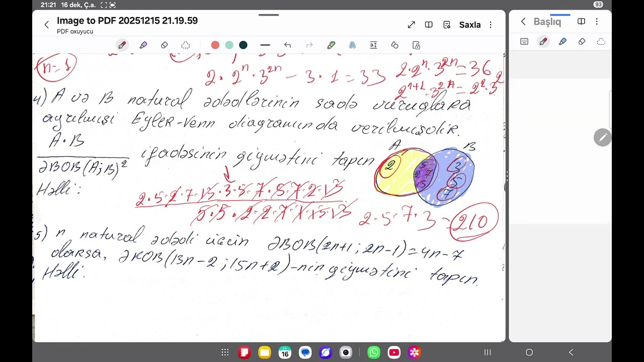The width and height of the screenshot is (644, 362).
Task: Switch to book reading view
Action: coord(429,25)
